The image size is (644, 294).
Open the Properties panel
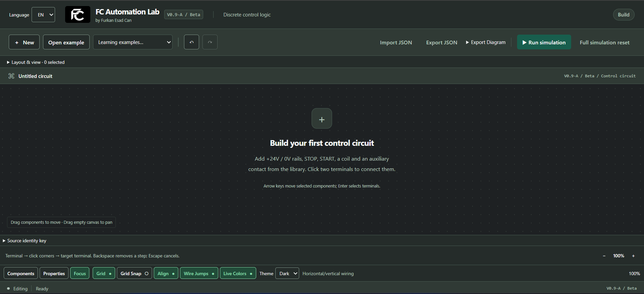coord(54,274)
